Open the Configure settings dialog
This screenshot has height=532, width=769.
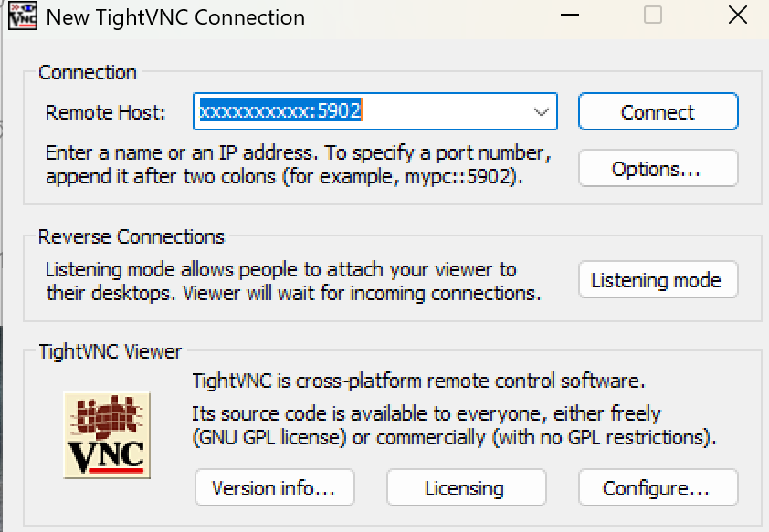click(x=658, y=488)
